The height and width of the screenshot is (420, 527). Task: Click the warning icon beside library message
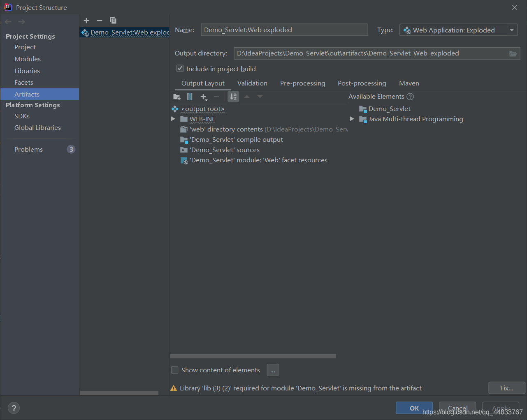pyautogui.click(x=174, y=388)
